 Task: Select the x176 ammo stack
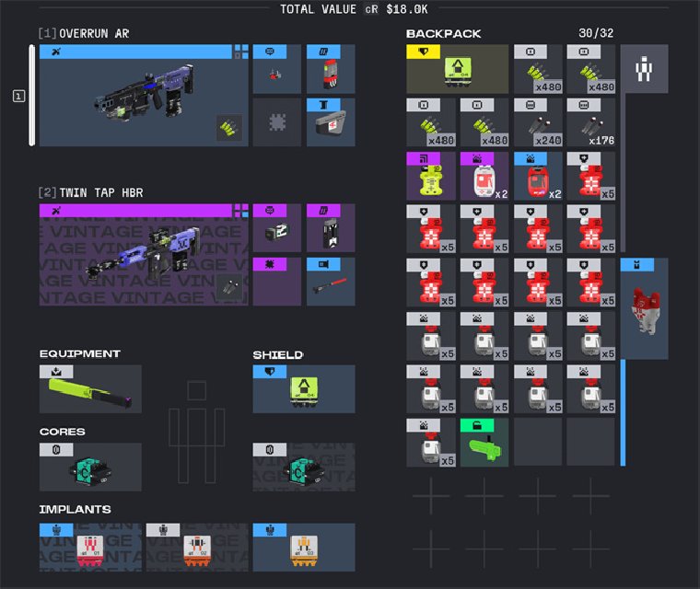pyautogui.click(x=591, y=122)
